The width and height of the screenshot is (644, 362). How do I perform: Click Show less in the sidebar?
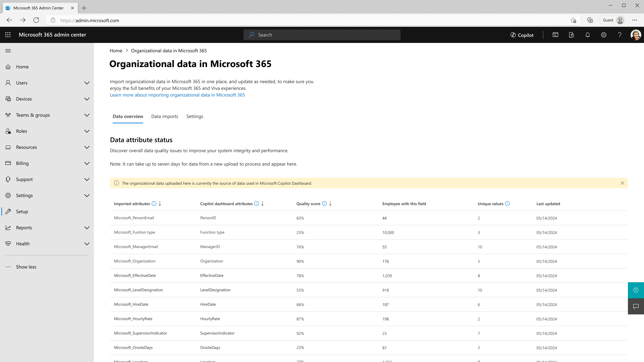tap(47, 267)
